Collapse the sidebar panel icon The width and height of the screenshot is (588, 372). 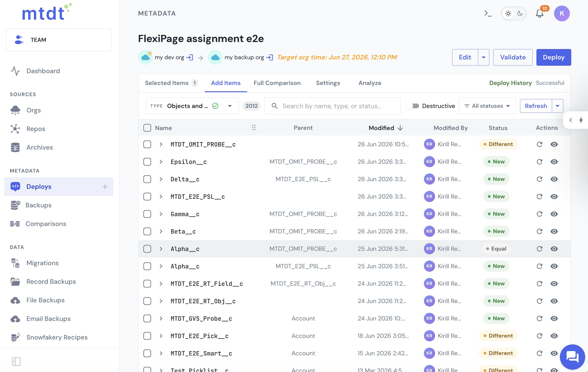(x=16, y=362)
